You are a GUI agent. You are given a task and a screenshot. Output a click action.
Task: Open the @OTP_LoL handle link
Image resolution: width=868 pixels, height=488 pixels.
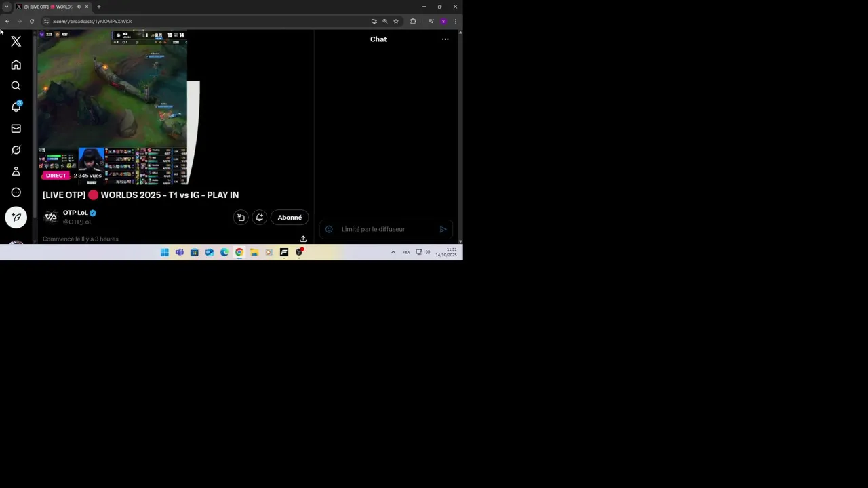point(77,222)
